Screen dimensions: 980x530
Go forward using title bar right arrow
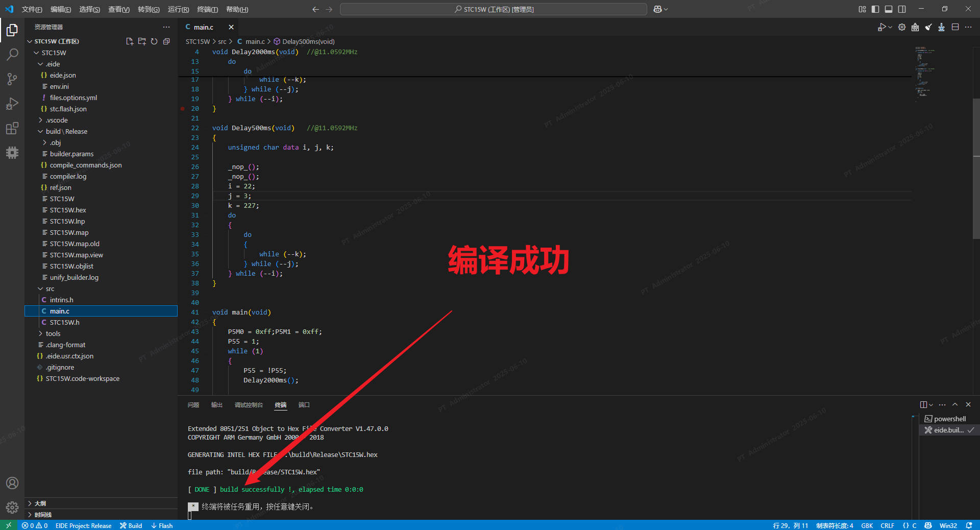329,9
